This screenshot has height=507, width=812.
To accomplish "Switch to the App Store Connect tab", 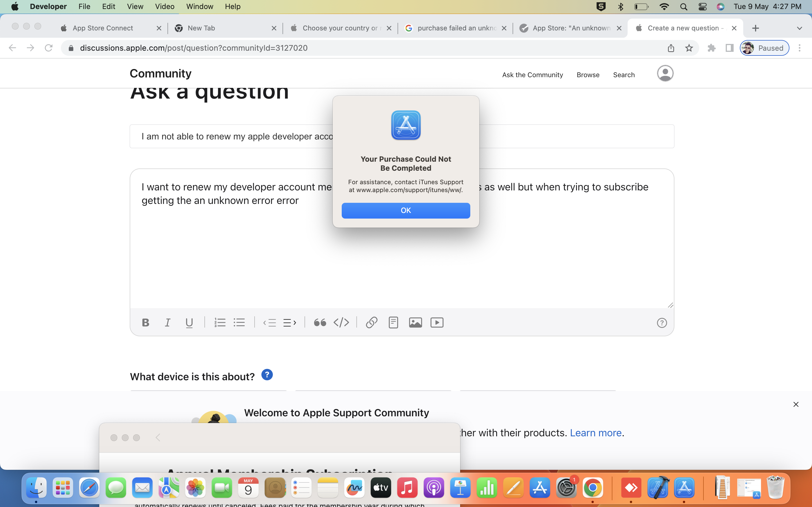I will click(x=103, y=28).
